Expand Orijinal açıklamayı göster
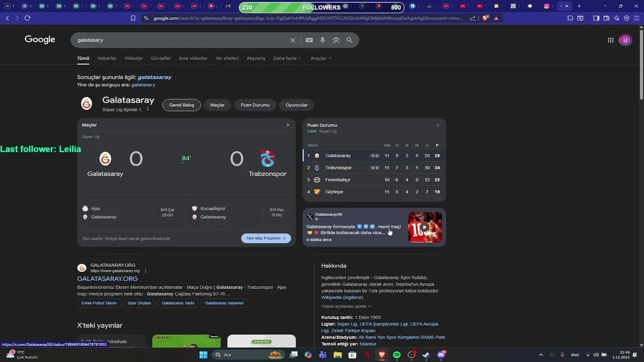The image size is (644, 362). [x=346, y=306]
